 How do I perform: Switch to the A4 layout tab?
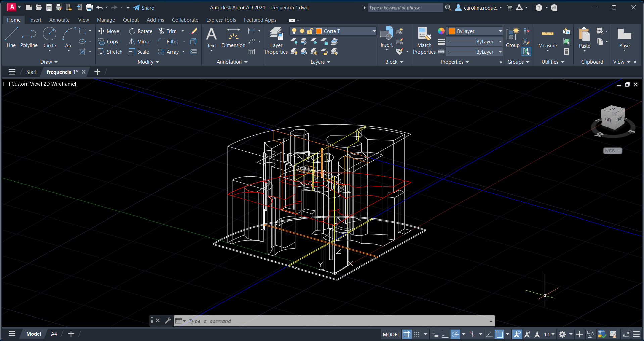tap(54, 334)
